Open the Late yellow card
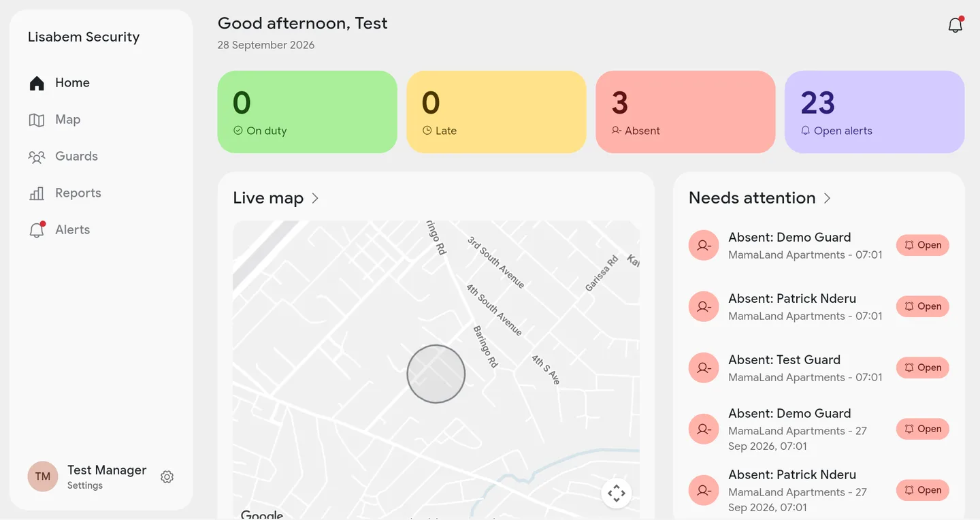Viewport: 980px width, 520px height. click(496, 112)
